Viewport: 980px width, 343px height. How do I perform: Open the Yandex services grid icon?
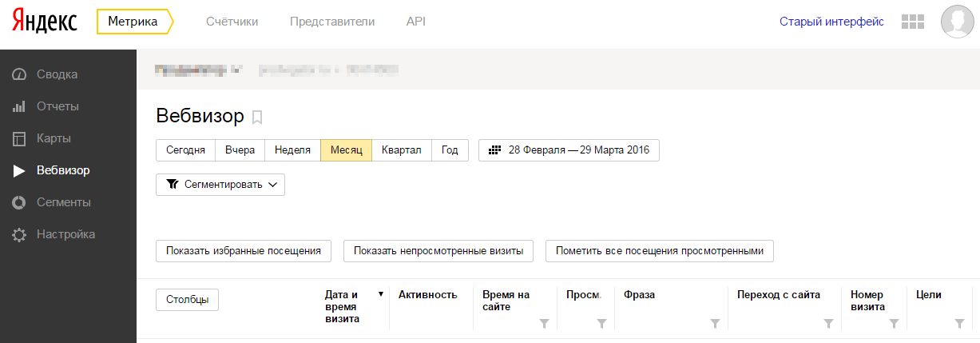pos(912,22)
